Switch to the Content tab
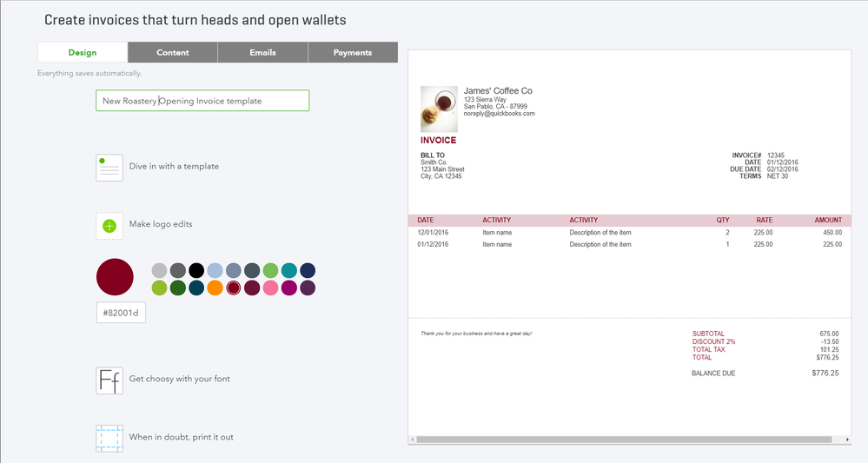 click(173, 52)
